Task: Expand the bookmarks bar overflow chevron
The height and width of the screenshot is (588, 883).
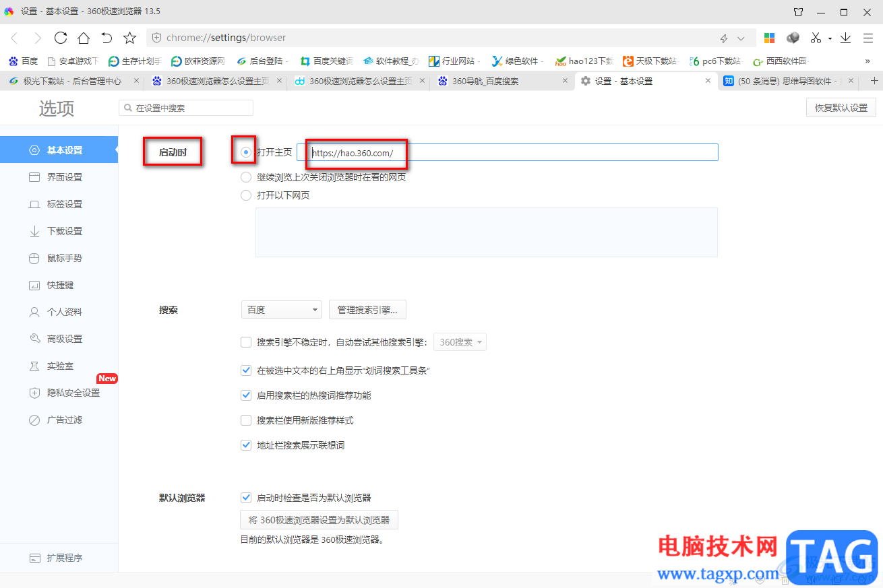Action: (867, 61)
